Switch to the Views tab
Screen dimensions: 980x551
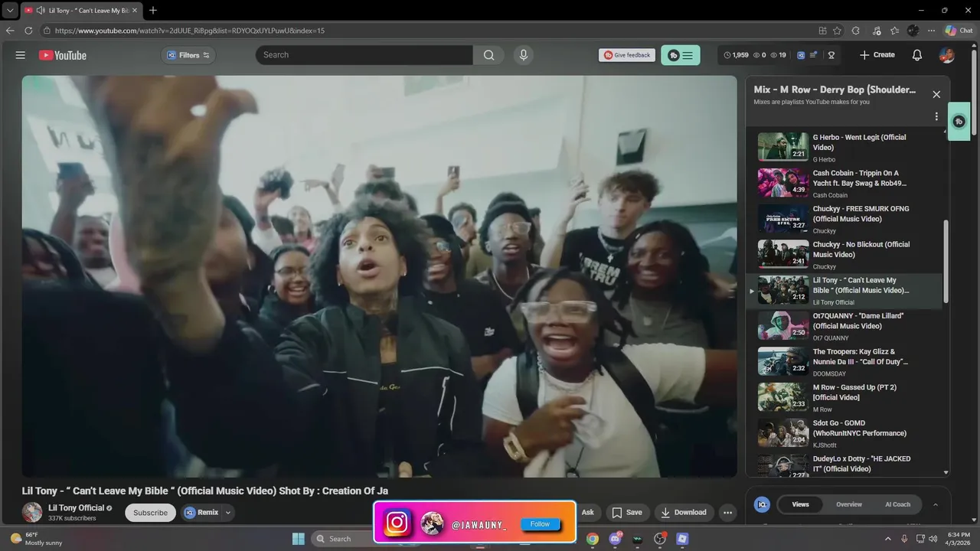800,504
